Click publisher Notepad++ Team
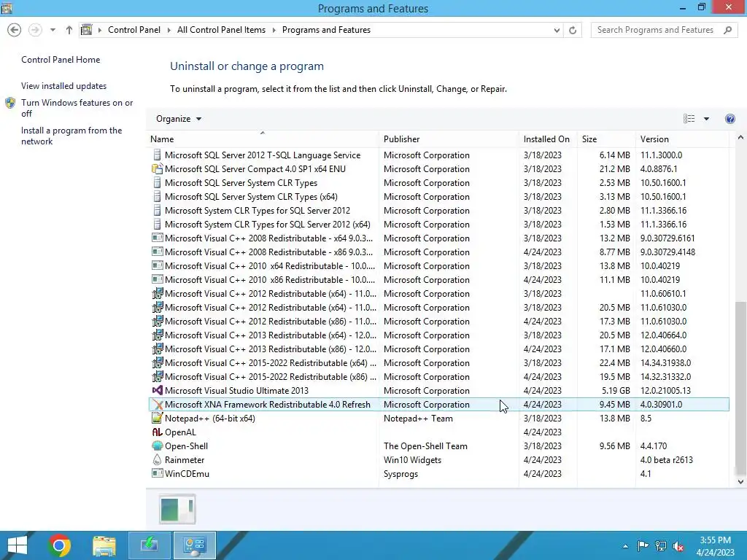Screen dimensions: 747x560 [x=418, y=418]
